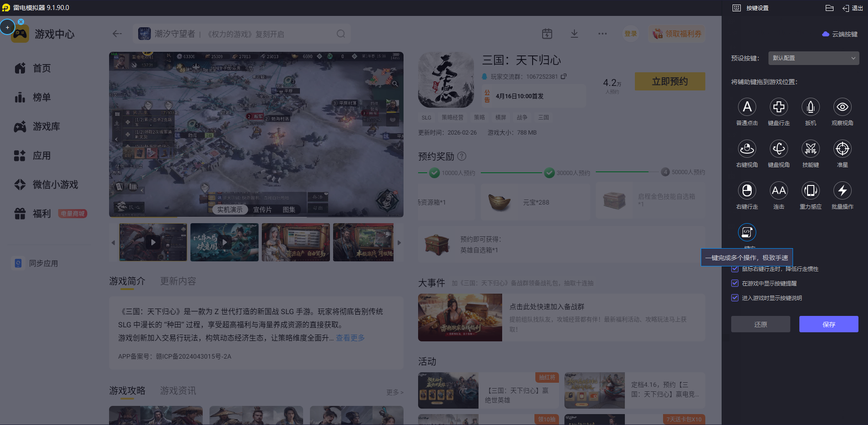Screen dimensions: 868x425
Task: Open 微信小游戏 in the sidebar
Action: (x=46, y=185)
